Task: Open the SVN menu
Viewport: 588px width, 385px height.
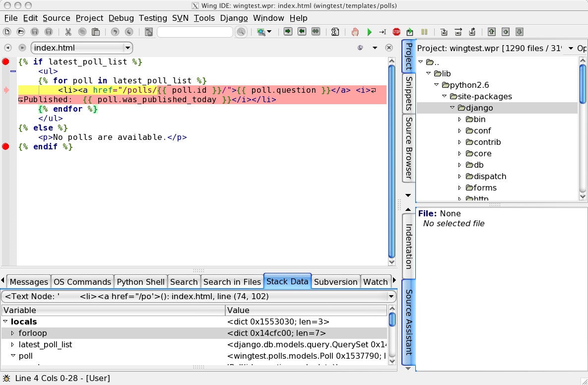Action: point(181,18)
